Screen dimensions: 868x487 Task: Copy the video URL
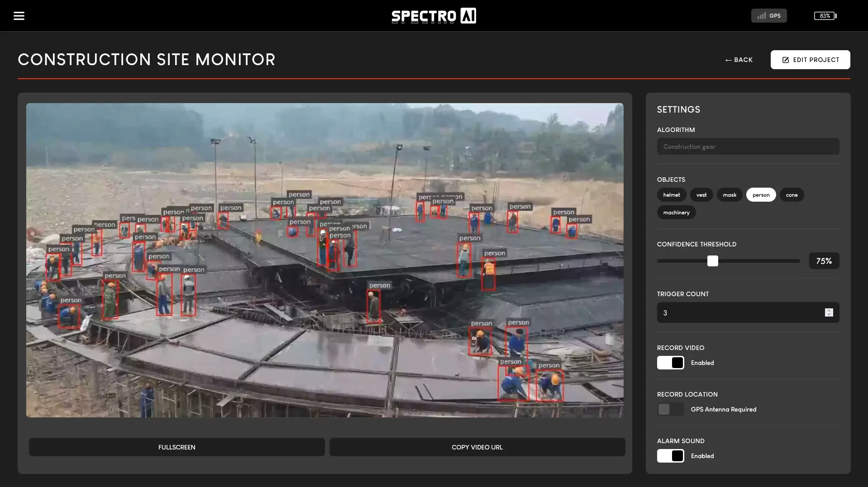(x=477, y=447)
